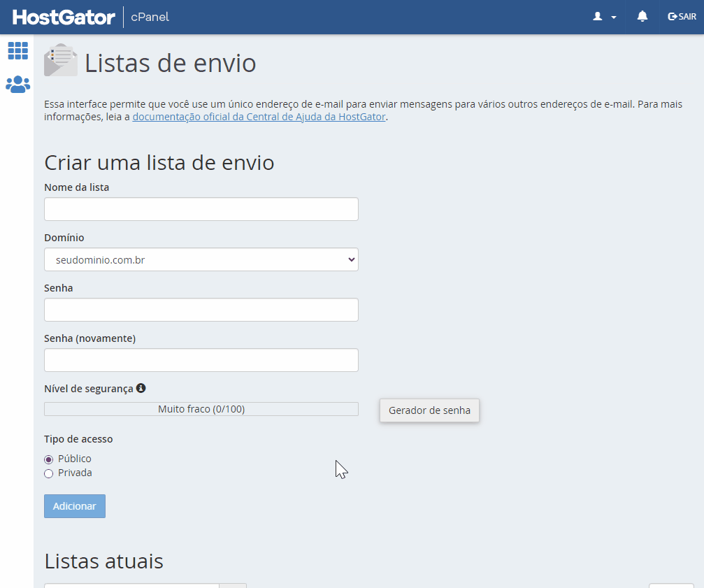
Task: Open the user manager people icon
Action: [18, 85]
